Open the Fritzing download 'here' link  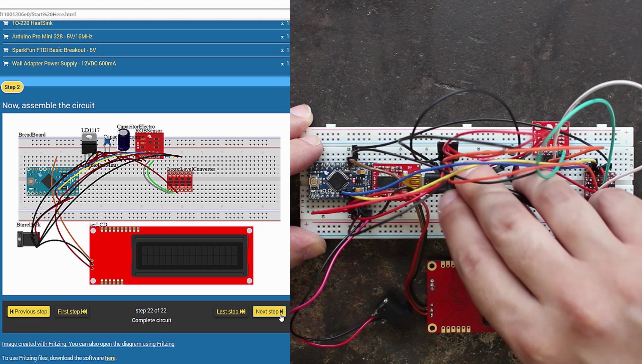pos(110,358)
